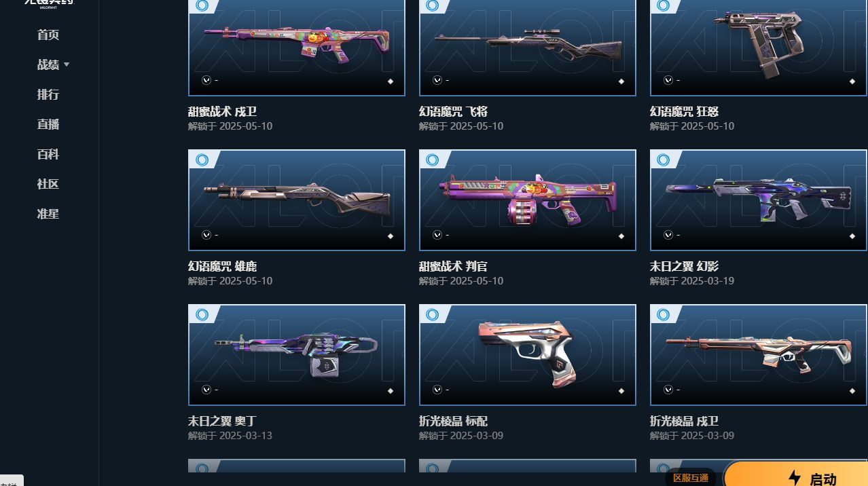Open 直播 section in sidebar

48,124
